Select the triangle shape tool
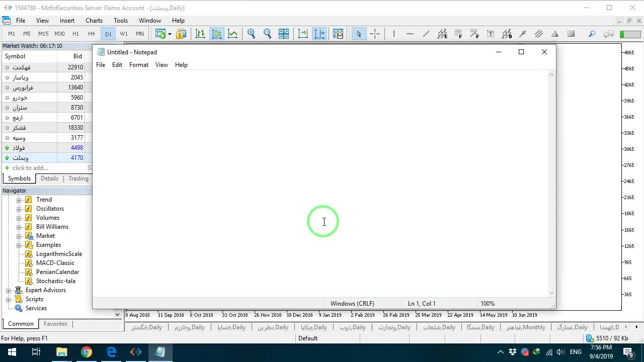The image size is (644, 362). tap(555, 34)
